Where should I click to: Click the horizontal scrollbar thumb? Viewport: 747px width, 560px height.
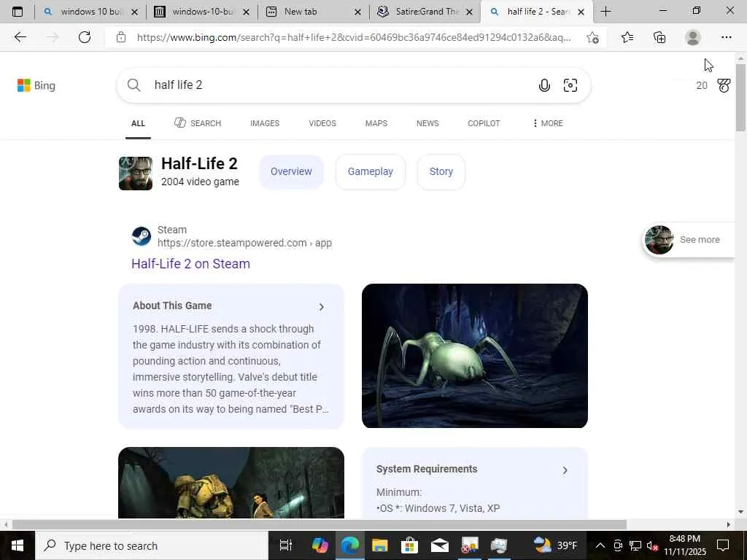click(x=320, y=524)
